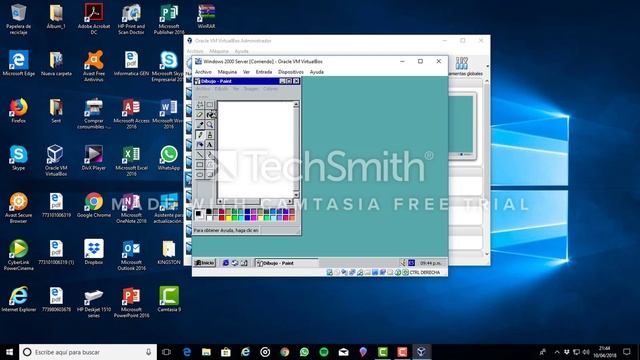The width and height of the screenshot is (640, 360).
Task: Select the Microsoft Excel 2016 desktop shortcut
Action: 131,161
